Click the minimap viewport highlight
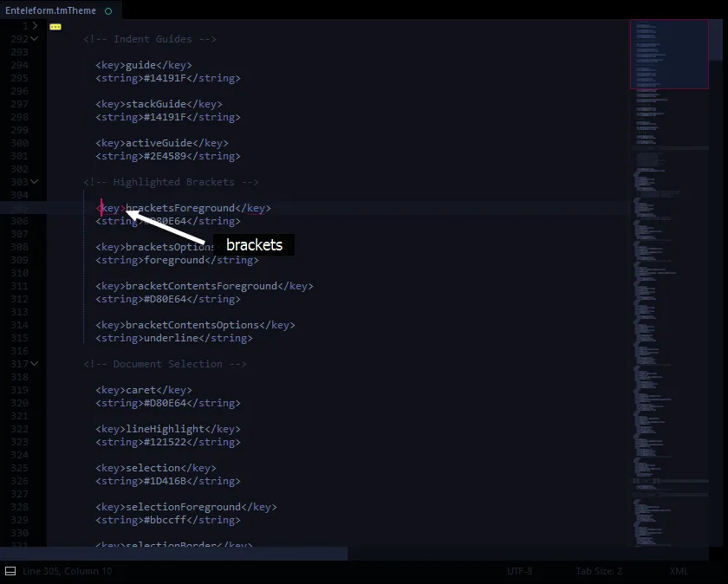728x584 pixels. pyautogui.click(x=669, y=54)
